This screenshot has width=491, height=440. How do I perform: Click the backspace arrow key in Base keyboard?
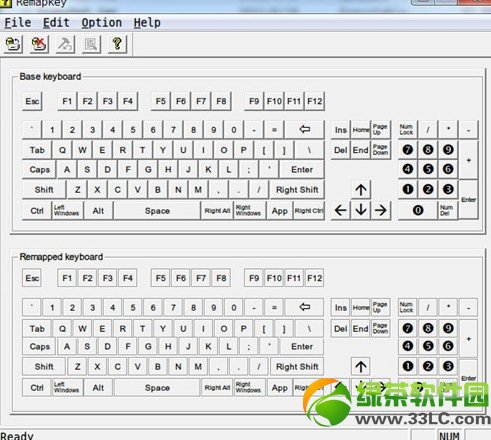pos(304,129)
